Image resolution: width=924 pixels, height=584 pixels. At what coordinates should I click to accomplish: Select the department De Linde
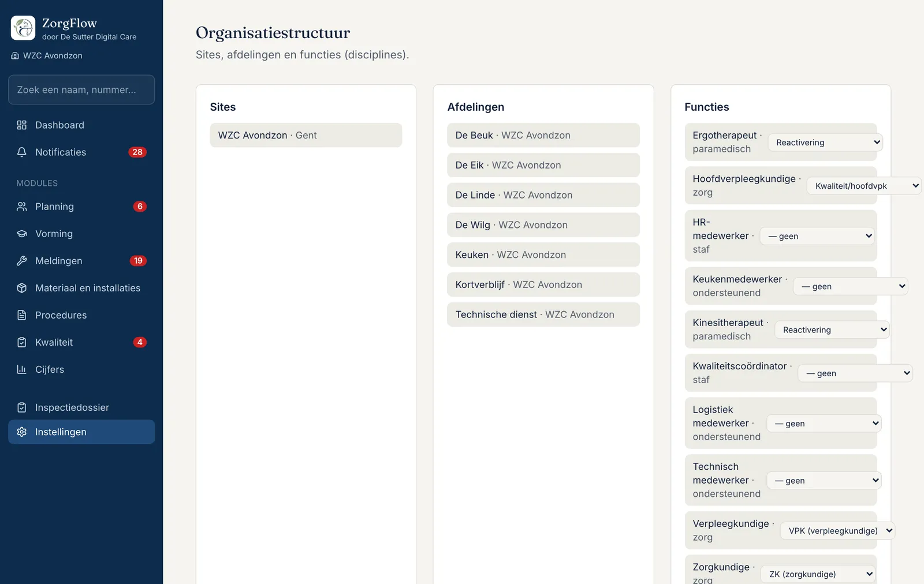coord(543,195)
